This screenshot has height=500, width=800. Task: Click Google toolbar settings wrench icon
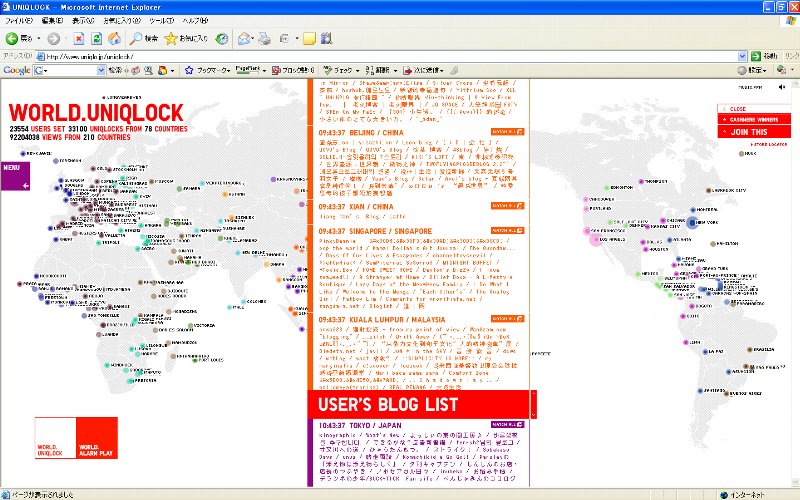742,70
